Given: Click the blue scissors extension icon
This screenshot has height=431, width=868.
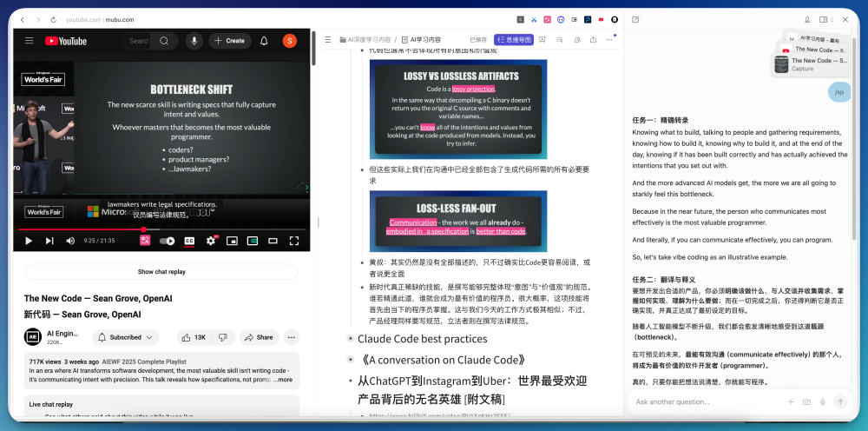Looking at the screenshot, I should pyautogui.click(x=534, y=19).
